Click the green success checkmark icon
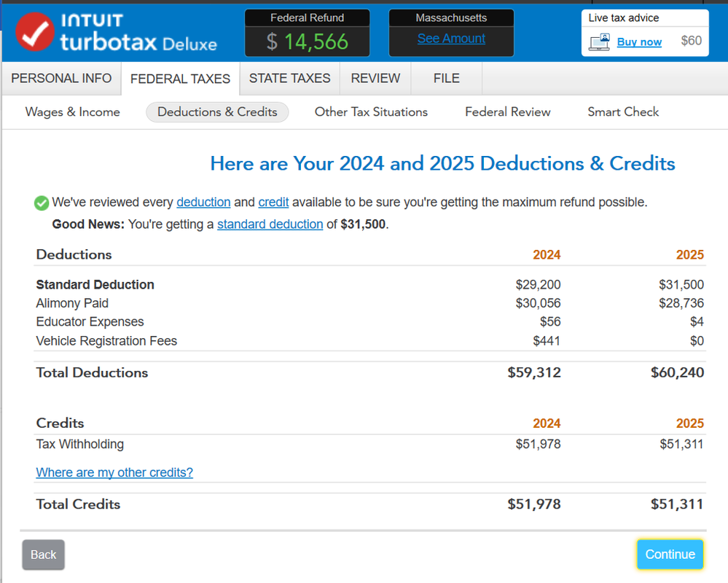 42,203
